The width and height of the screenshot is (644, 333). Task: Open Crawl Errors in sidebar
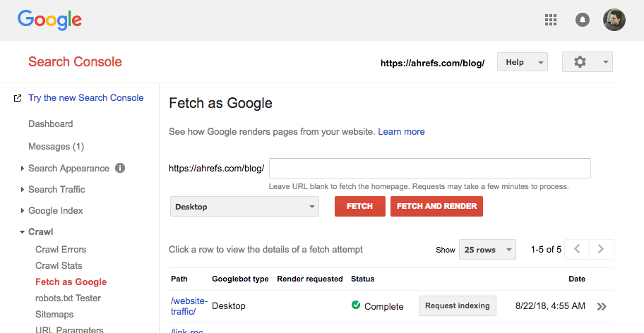[61, 249]
